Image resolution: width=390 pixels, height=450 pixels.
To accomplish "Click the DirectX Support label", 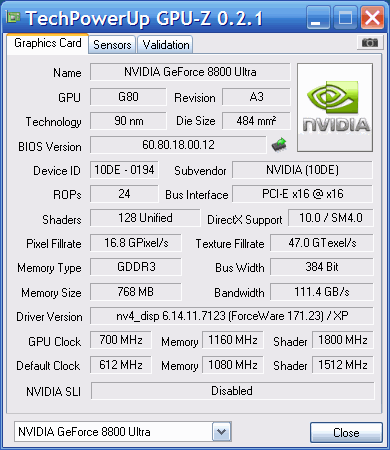I will click(245, 220).
